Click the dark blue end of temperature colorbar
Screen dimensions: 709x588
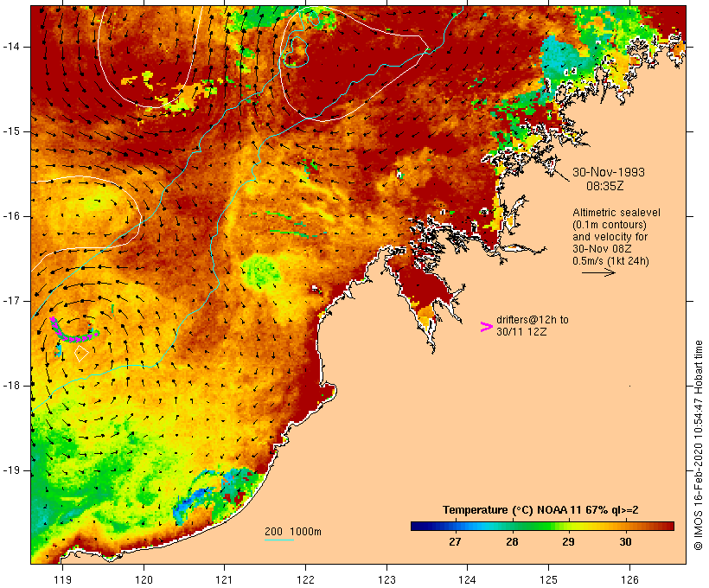[418, 526]
